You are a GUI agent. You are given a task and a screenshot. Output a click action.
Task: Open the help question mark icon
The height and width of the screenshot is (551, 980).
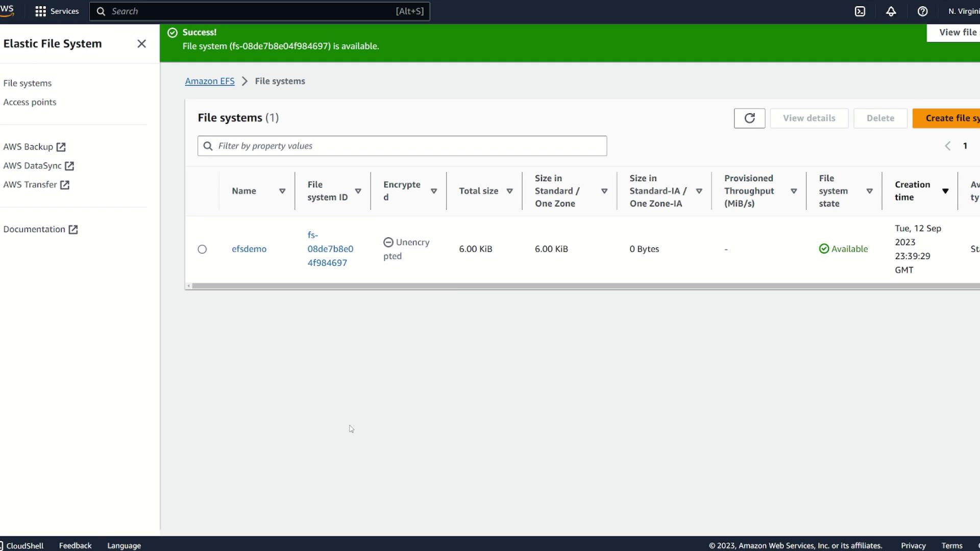pos(922,11)
